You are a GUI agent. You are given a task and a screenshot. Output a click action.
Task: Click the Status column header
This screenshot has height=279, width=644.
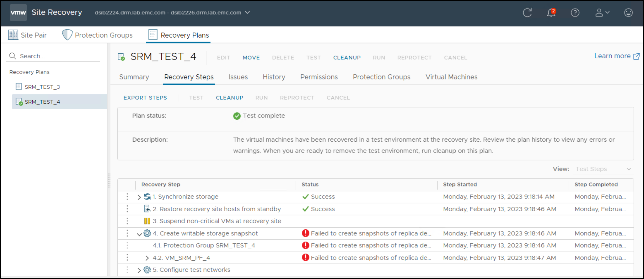click(310, 185)
